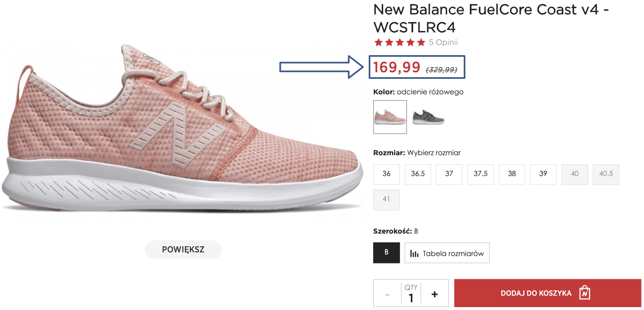Decrease quantity with minus button
Viewport: 644px width, 310px height.
pyautogui.click(x=387, y=294)
